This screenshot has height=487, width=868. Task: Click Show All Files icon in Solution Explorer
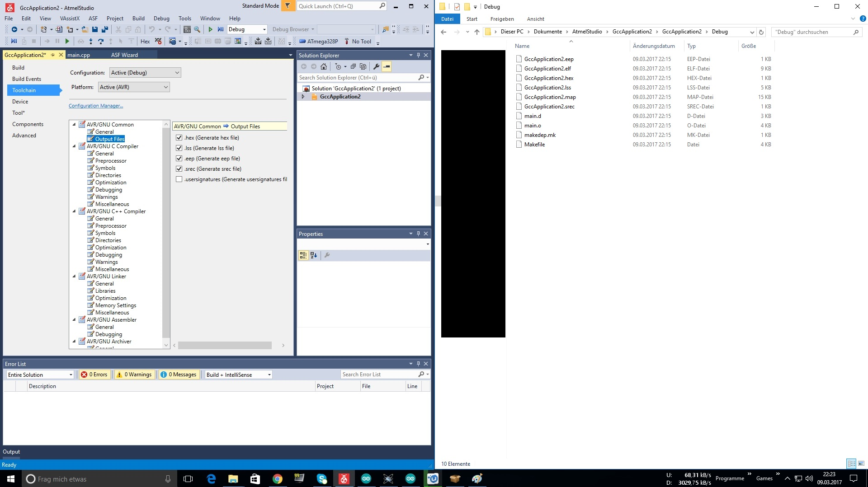363,66
